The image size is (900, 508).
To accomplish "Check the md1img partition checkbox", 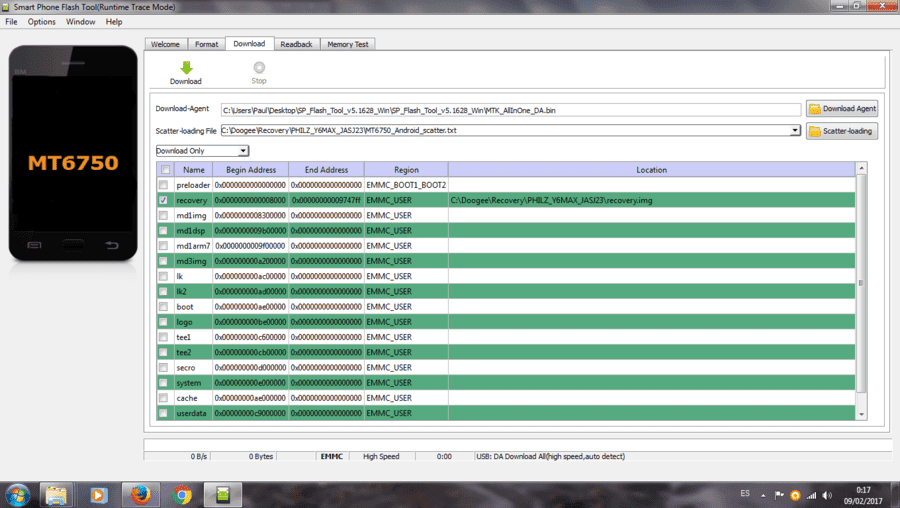I will click(x=164, y=215).
